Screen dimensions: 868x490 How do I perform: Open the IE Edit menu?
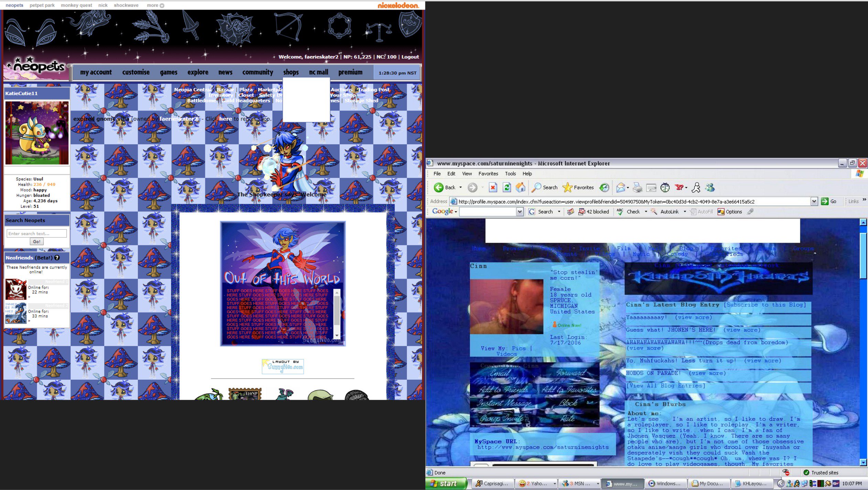point(451,173)
